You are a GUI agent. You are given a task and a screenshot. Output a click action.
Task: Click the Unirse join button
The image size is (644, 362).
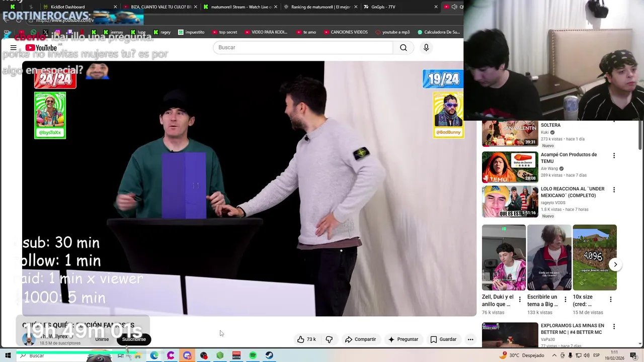102,339
